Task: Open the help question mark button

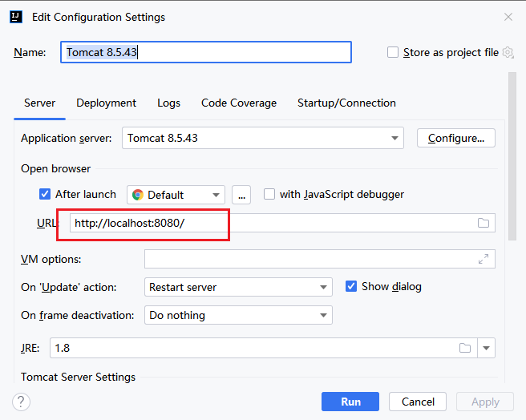Action: click(22, 402)
